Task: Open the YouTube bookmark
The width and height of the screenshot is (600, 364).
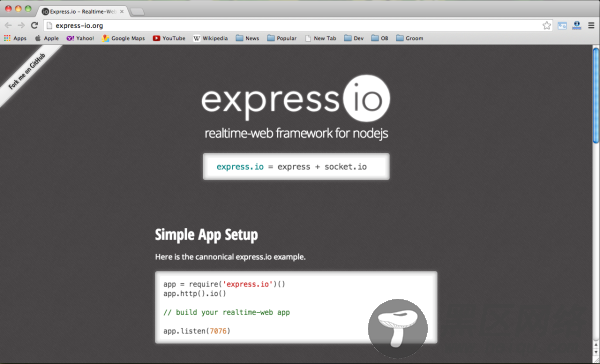Action: click(x=169, y=38)
